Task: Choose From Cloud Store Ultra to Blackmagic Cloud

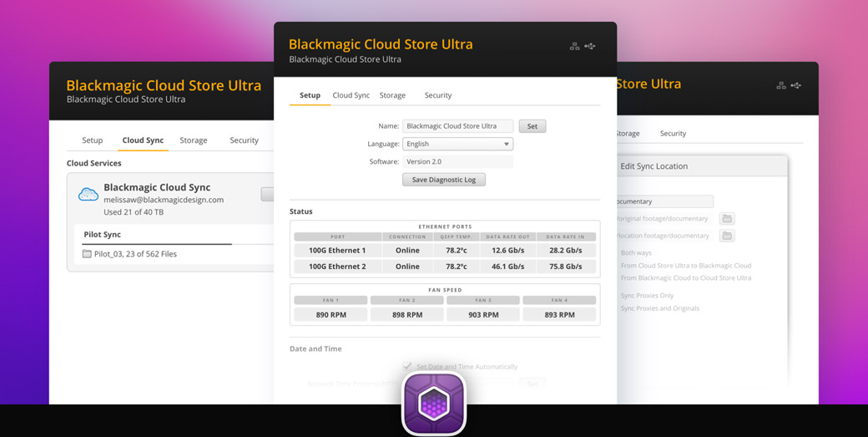Action: (686, 266)
